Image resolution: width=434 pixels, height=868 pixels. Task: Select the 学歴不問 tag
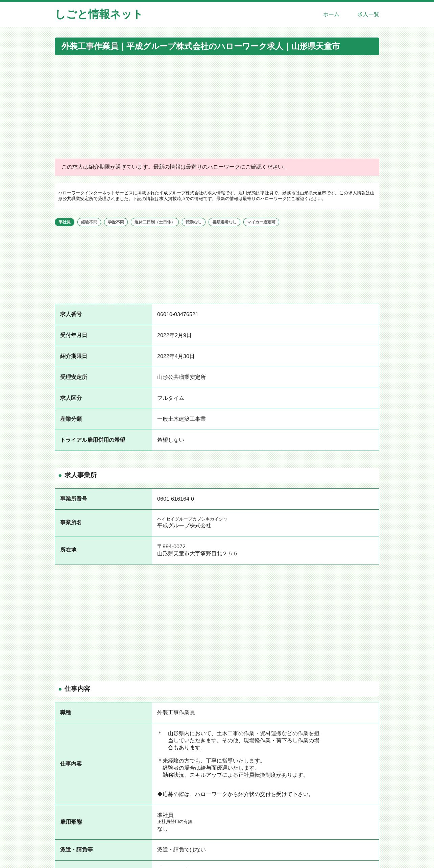pyautogui.click(x=116, y=222)
